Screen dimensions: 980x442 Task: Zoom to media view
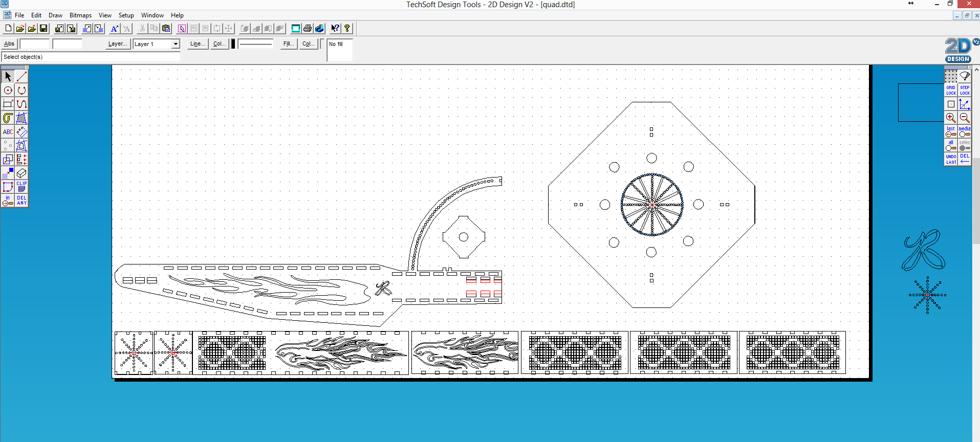[x=965, y=131]
